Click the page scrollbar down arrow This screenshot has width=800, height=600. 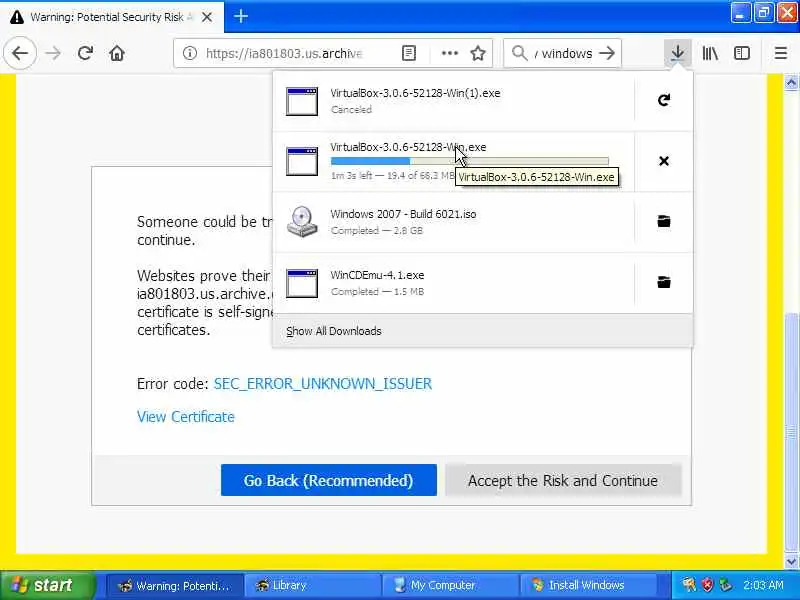click(x=791, y=562)
